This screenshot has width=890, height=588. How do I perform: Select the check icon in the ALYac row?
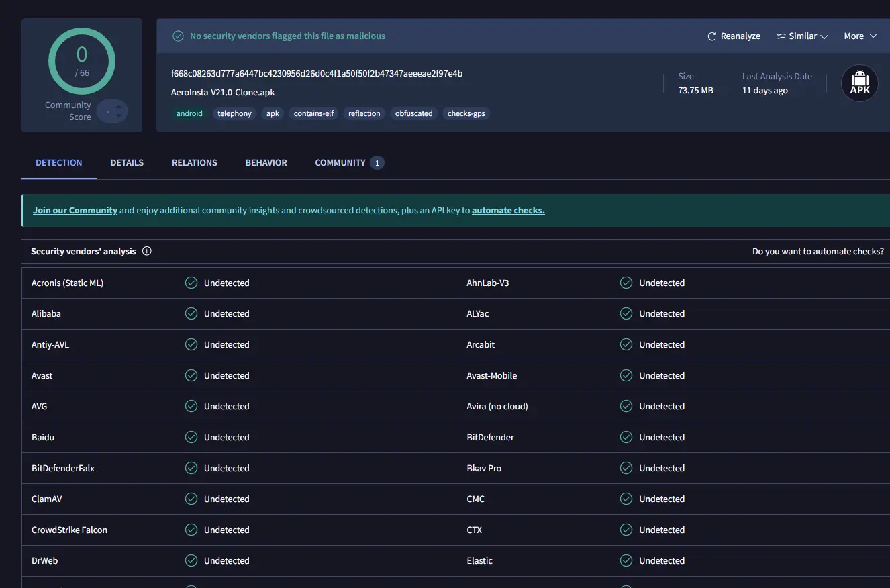pos(626,314)
